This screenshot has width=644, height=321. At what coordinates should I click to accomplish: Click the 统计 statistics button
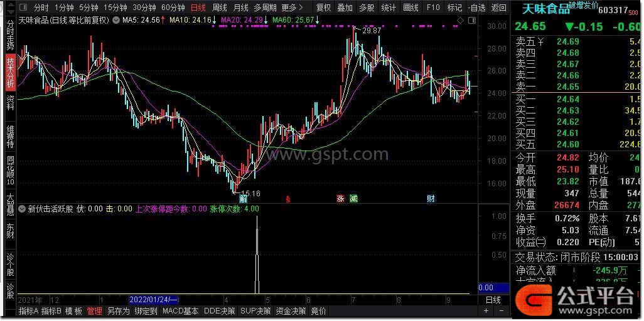click(389, 8)
